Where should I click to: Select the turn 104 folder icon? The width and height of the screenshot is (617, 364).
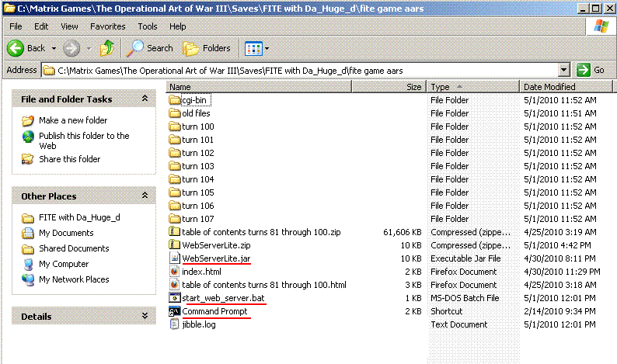point(174,179)
